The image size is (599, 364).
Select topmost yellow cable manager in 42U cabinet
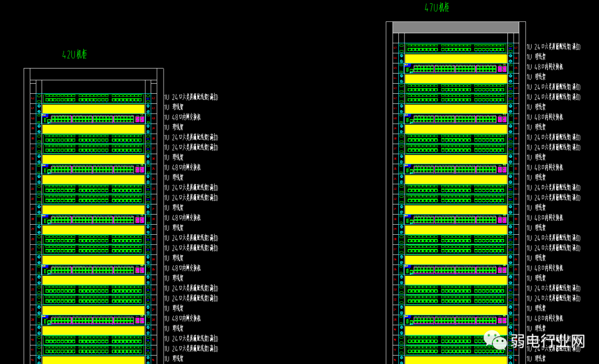[94, 108]
